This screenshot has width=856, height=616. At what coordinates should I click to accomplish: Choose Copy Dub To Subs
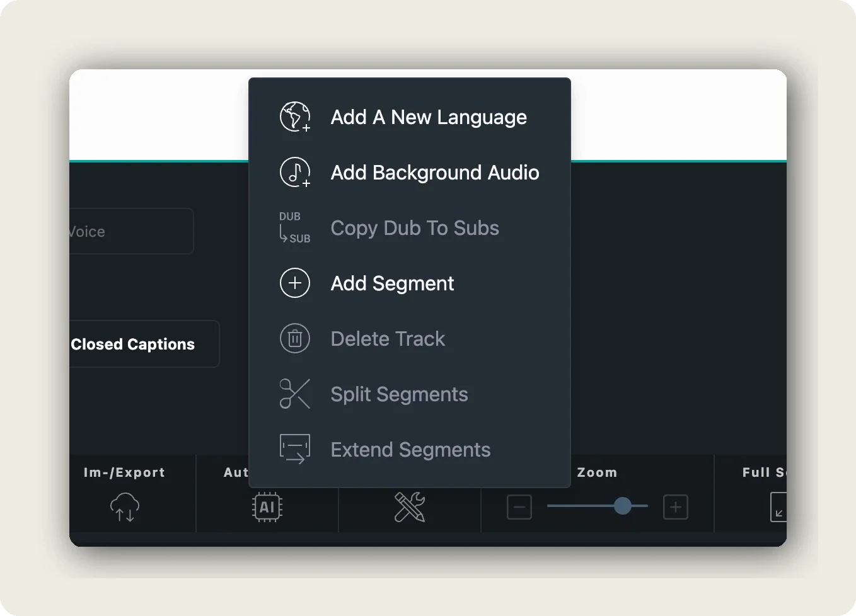point(410,227)
